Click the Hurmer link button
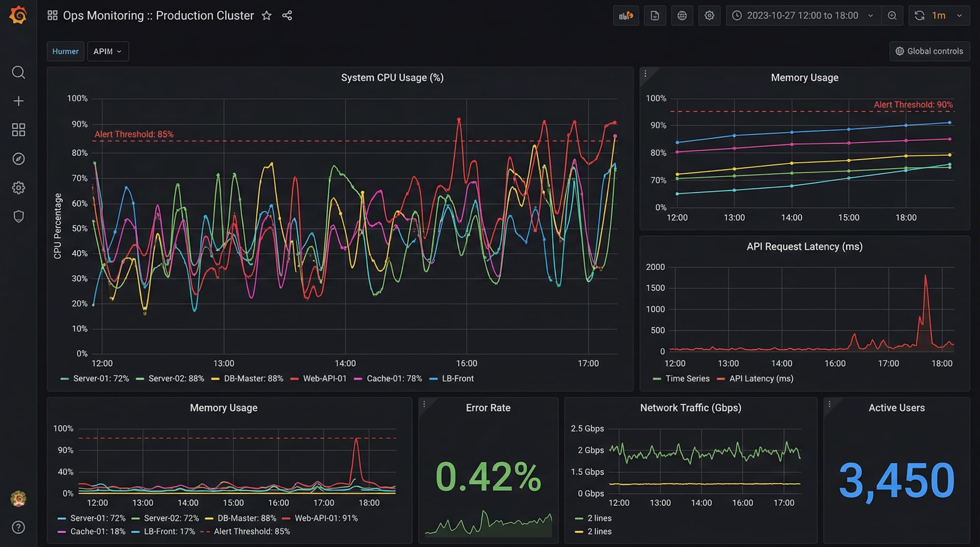980x547 pixels. (x=65, y=51)
